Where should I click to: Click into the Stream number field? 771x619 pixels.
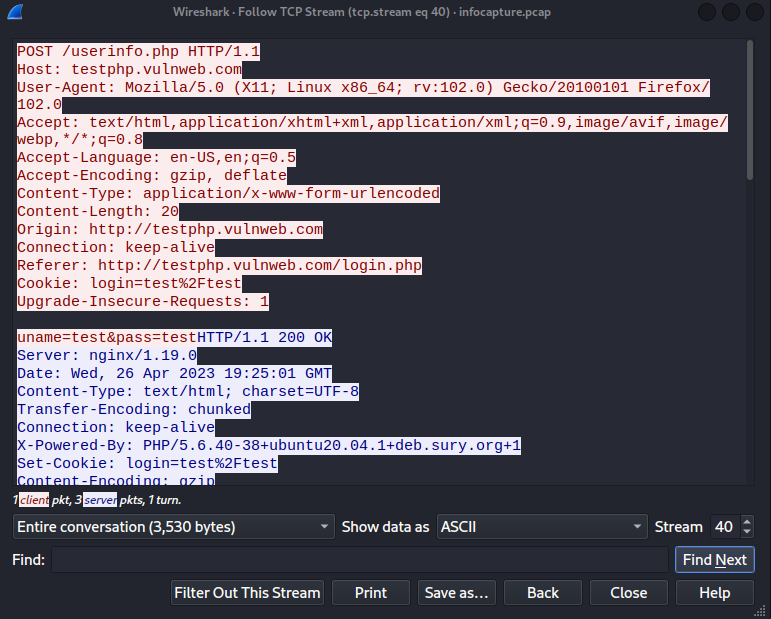click(x=725, y=527)
